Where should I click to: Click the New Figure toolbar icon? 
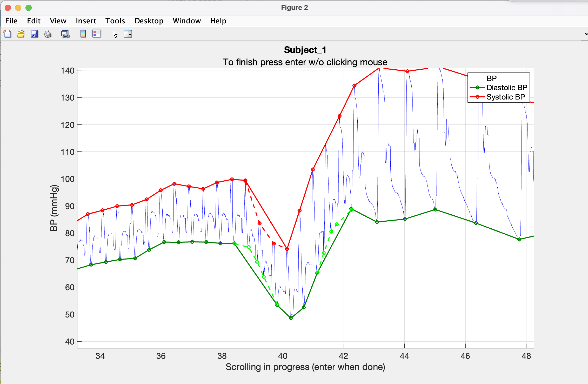[7, 34]
